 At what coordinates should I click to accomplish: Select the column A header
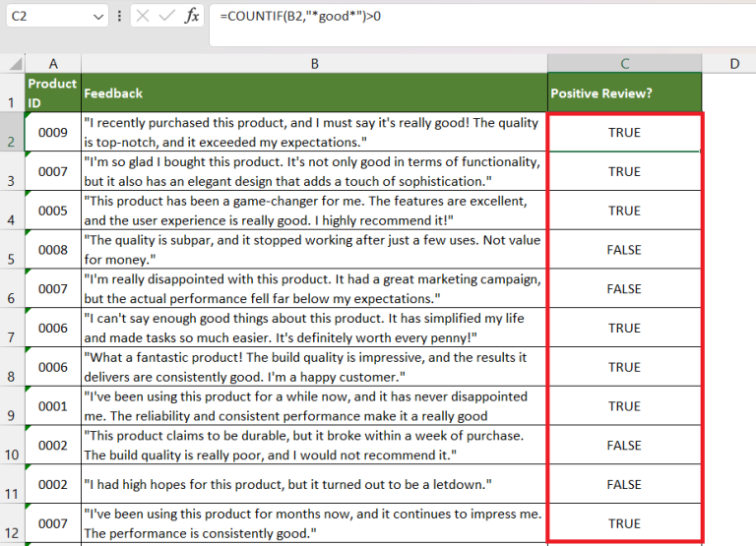point(53,63)
